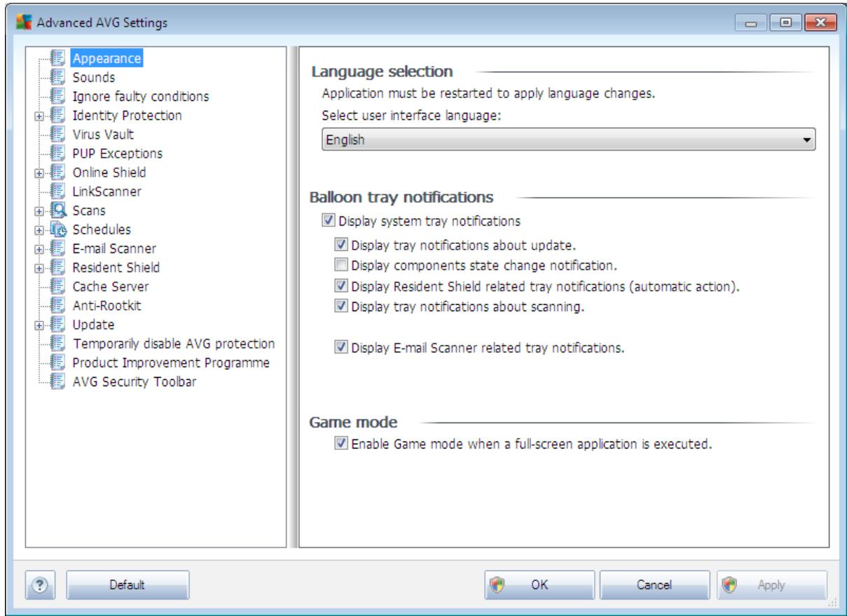Toggle tray notifications about scanning
This screenshot has height=616, width=847.
[x=341, y=306]
